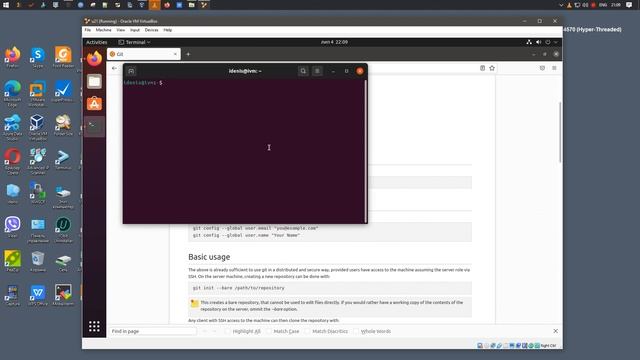The image size is (640, 360).
Task: Open the clock calendar in Ubuntu top bar
Action: click(x=334, y=42)
